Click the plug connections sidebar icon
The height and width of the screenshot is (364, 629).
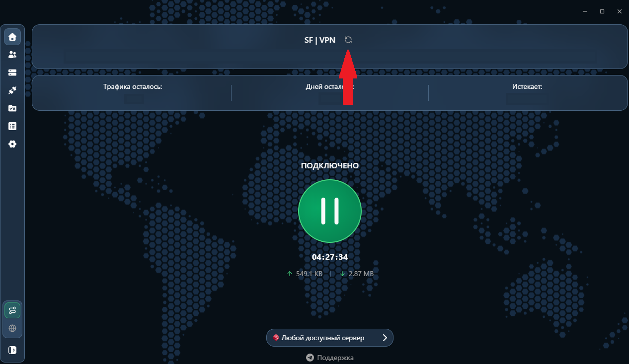pyautogui.click(x=12, y=90)
